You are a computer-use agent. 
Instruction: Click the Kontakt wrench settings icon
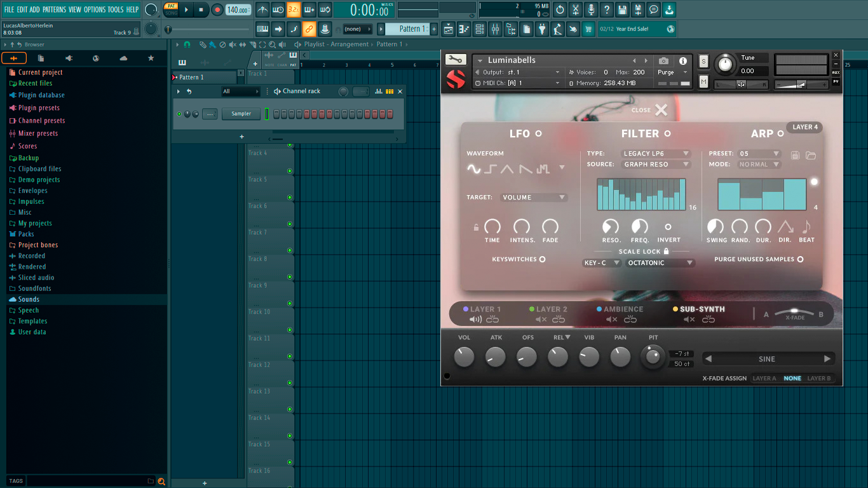click(x=456, y=59)
